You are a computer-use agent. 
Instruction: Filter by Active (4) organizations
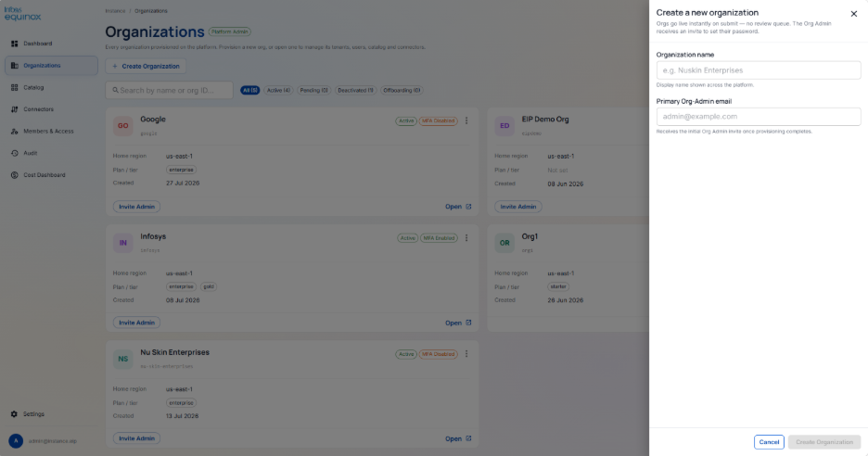pos(278,90)
